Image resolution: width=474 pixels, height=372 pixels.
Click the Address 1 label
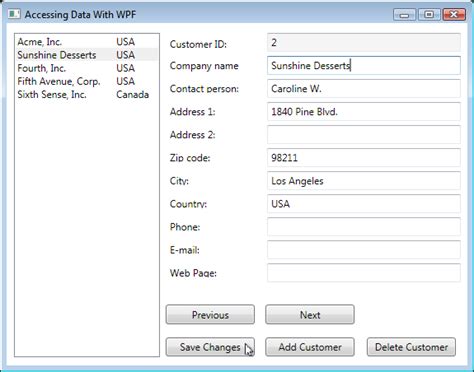[x=193, y=112]
